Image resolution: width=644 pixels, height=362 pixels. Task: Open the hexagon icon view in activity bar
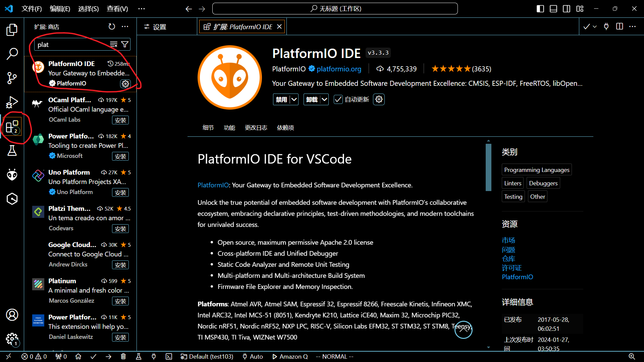[12, 199]
